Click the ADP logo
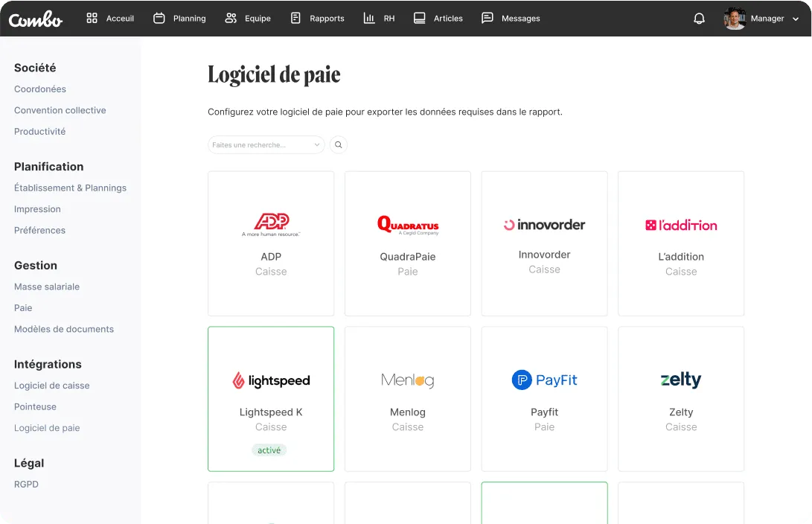Screen dimensions: 812x524 coord(271,225)
